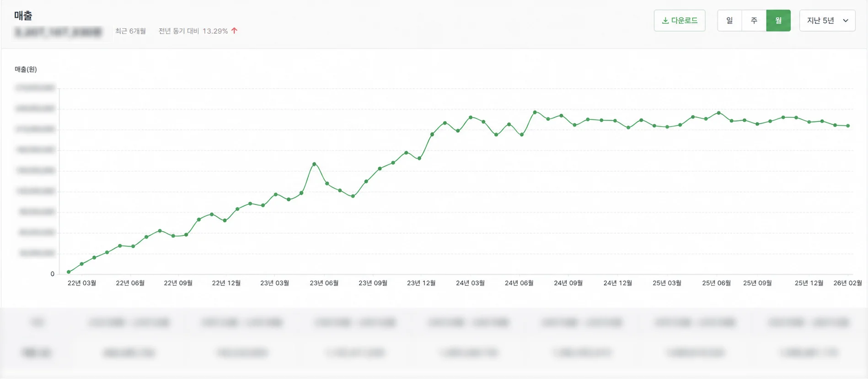The width and height of the screenshot is (868, 379).
Task: Switch the chart to 주 (weekly) view
Action: click(754, 21)
